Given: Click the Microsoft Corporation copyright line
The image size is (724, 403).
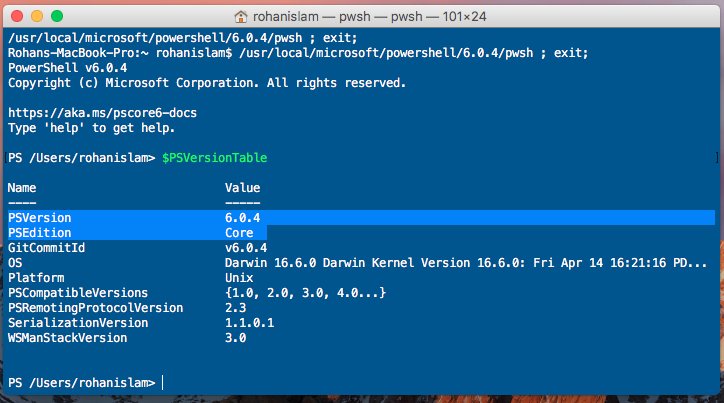Looking at the screenshot, I should coord(207,83).
